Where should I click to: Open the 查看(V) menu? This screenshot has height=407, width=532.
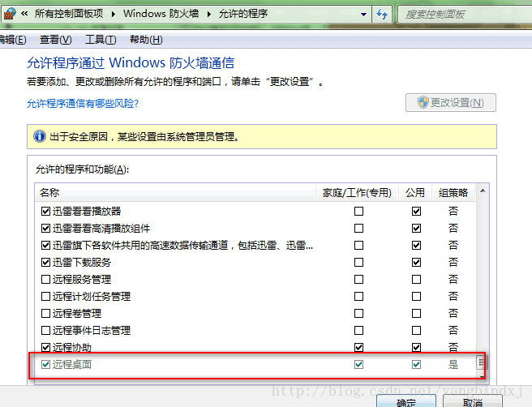pos(56,40)
